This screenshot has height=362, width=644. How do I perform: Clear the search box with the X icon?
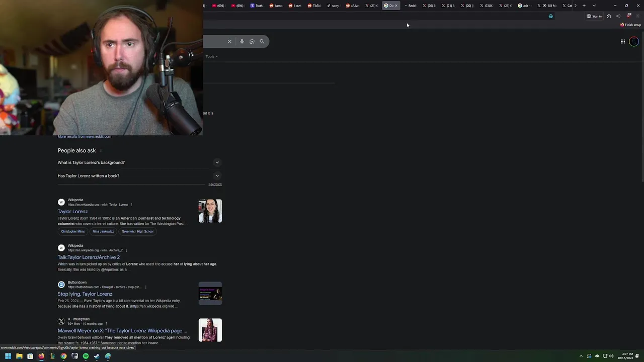(x=229, y=41)
